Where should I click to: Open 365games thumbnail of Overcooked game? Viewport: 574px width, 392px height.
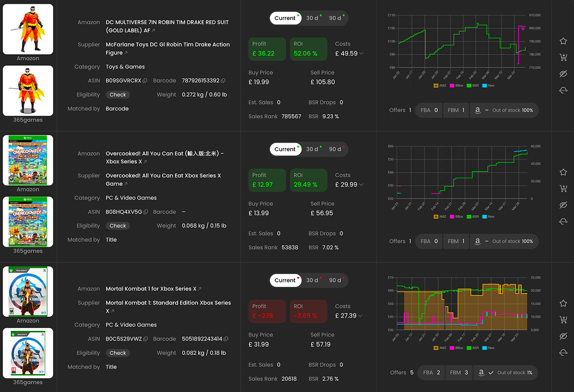(28, 222)
